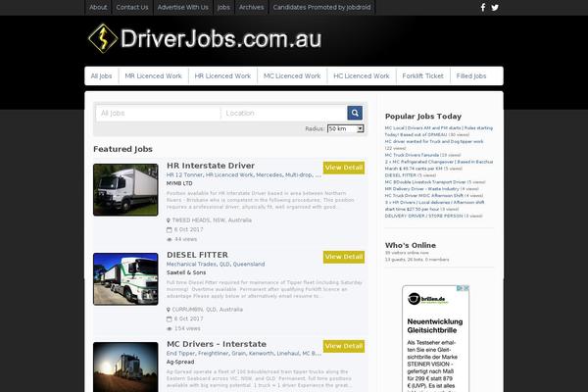This screenshot has width=588, height=392.
Task: Click the Neuentwicklung Gleitsichtbrille ad headline
Action: click(435, 326)
